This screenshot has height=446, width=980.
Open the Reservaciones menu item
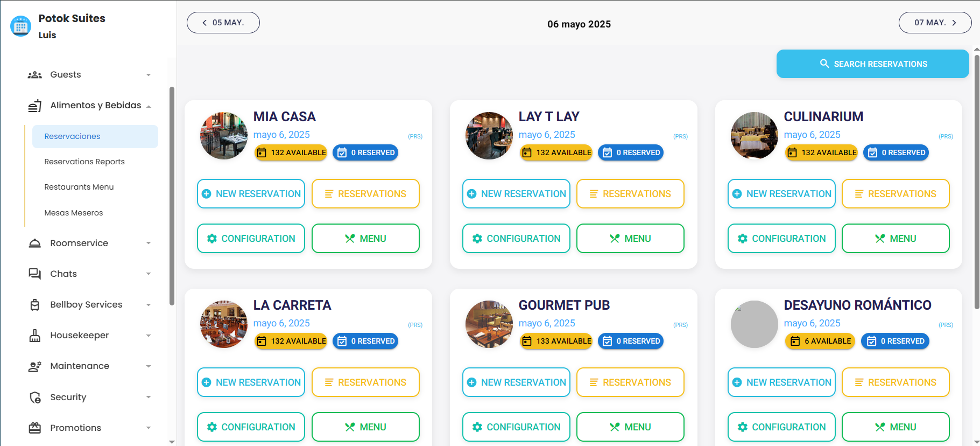95,136
